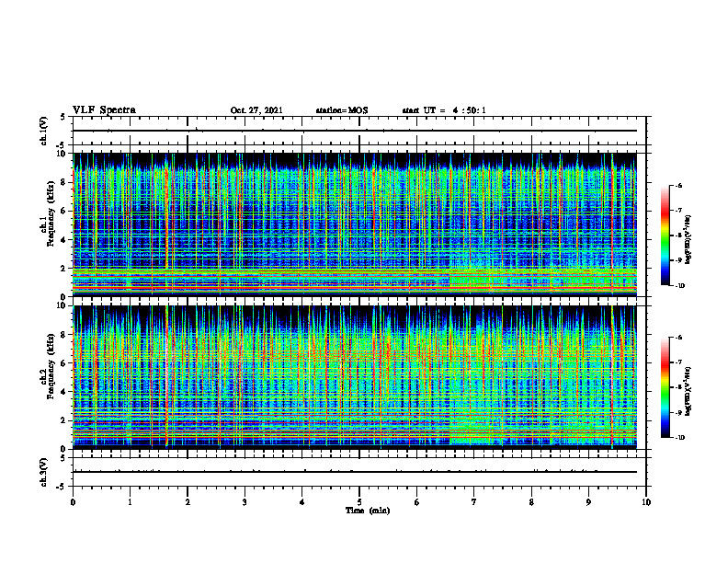Click the "start UT = 4:50:1" header text
Screen dimensions: 728x563
point(444,110)
